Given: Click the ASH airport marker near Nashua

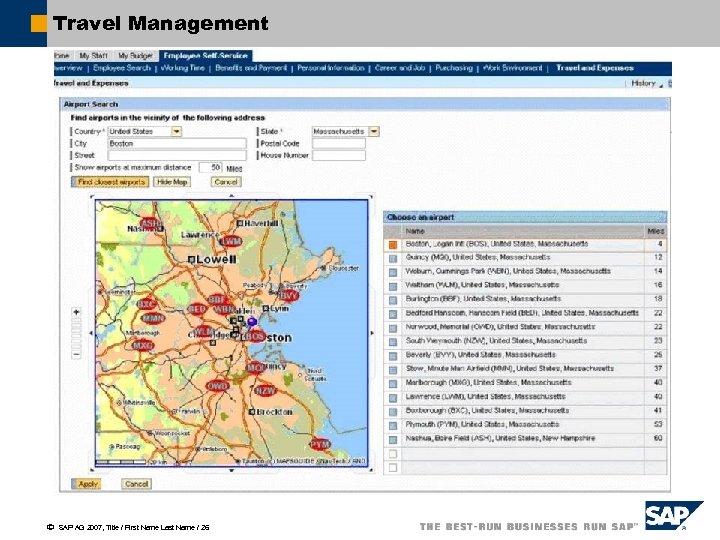Looking at the screenshot, I should (151, 224).
